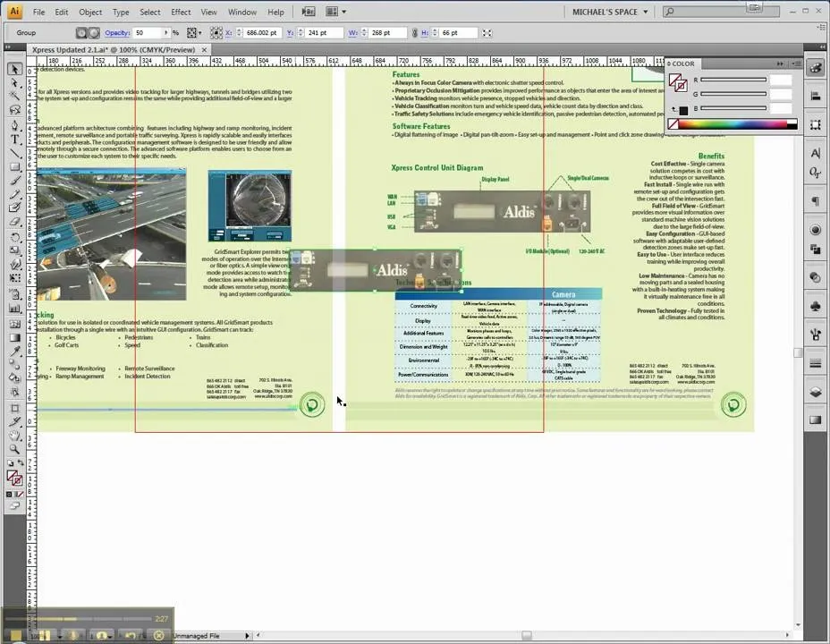Click the Illustrator Ai application logo
Image resolution: width=830 pixels, height=644 pixels.
point(15,11)
